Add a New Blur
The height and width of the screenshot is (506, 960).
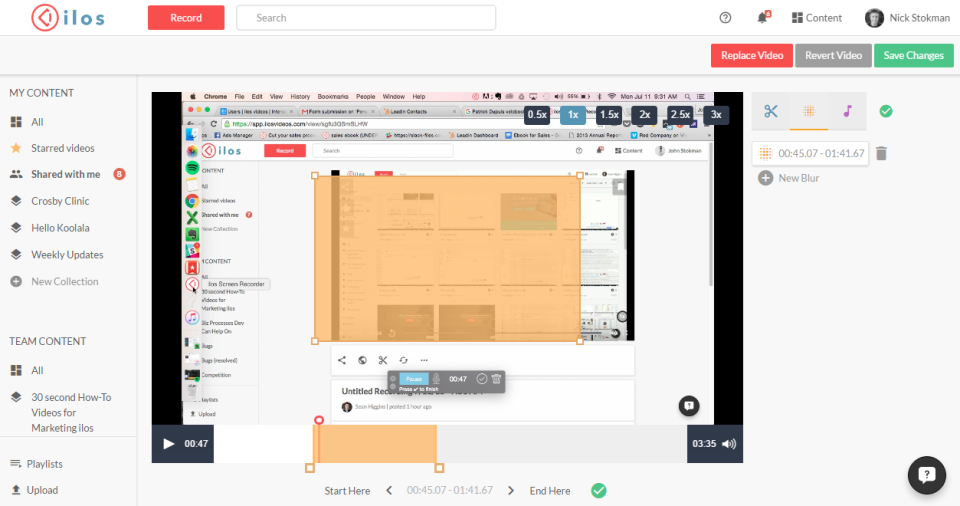789,178
